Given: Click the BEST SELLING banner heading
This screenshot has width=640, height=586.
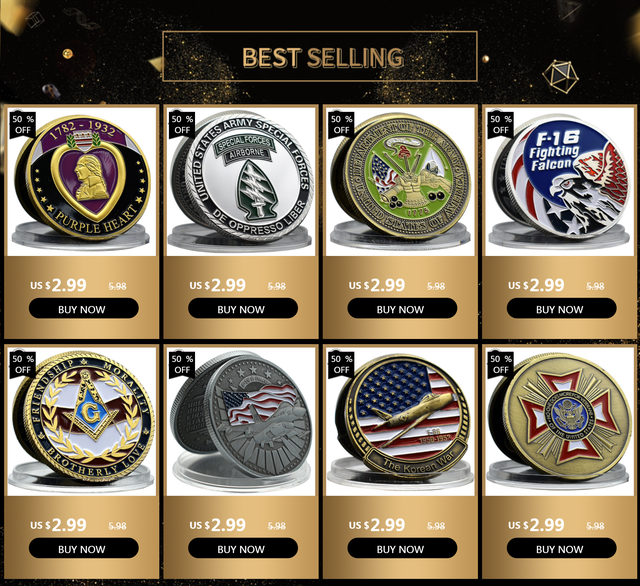Looking at the screenshot, I should pyautogui.click(x=322, y=58).
